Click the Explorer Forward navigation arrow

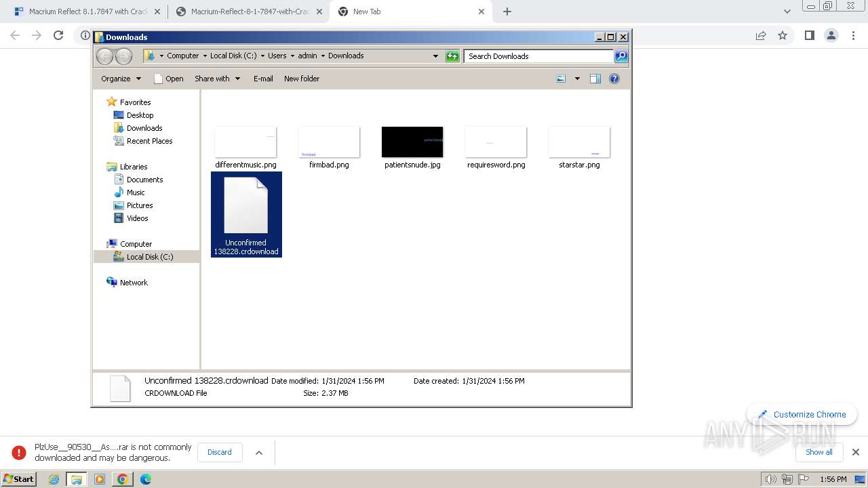[x=123, y=56]
